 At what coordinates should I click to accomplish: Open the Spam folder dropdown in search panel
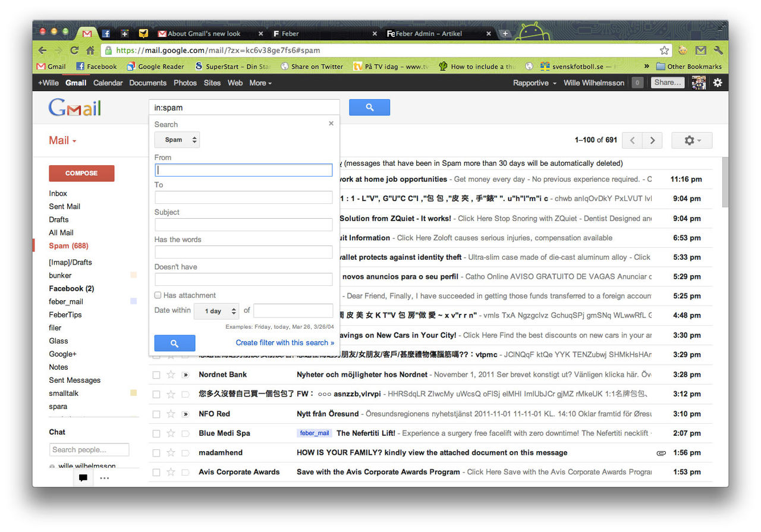tap(177, 139)
